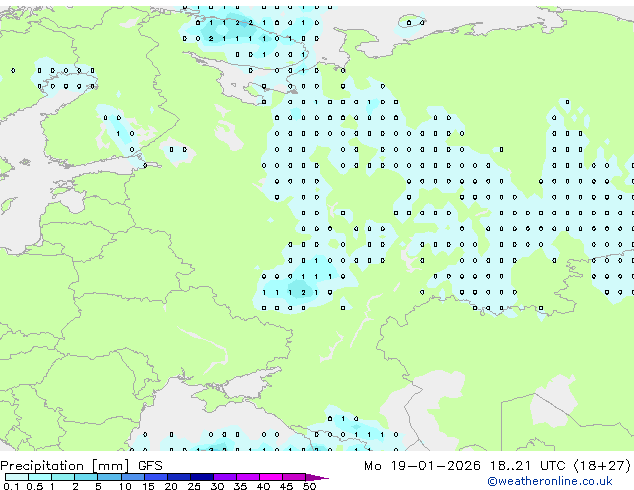Click the '25' legend label
This screenshot has height=490, width=634.
coord(194,486)
